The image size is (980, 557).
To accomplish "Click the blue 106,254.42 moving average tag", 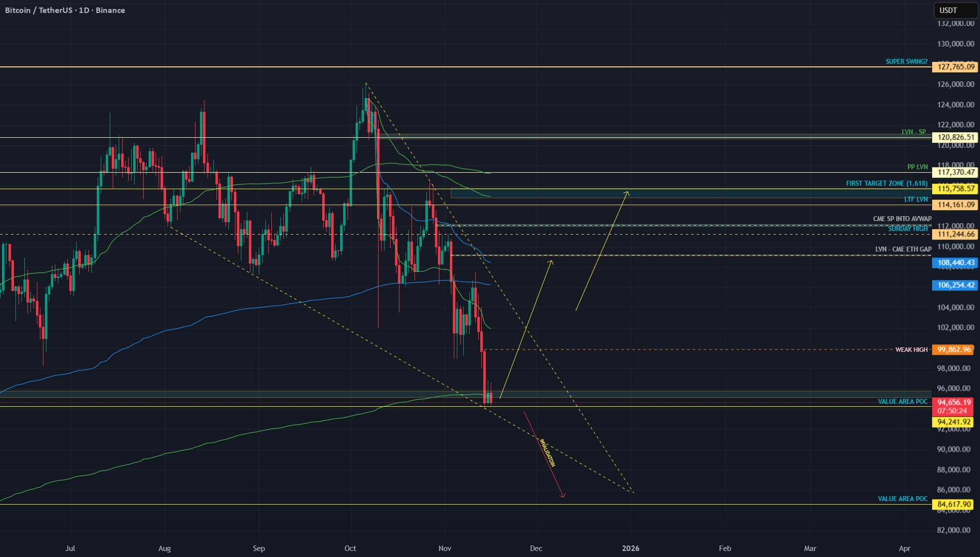I will [x=955, y=285].
